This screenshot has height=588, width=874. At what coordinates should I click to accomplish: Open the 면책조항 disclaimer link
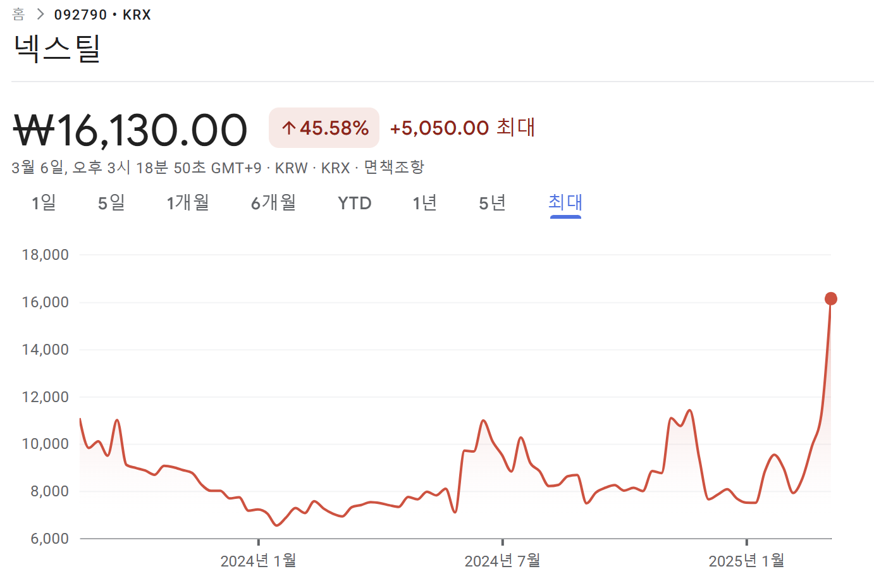click(394, 168)
